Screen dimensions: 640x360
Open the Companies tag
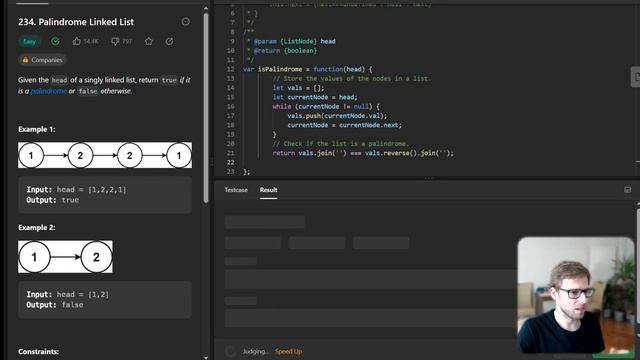click(42, 60)
